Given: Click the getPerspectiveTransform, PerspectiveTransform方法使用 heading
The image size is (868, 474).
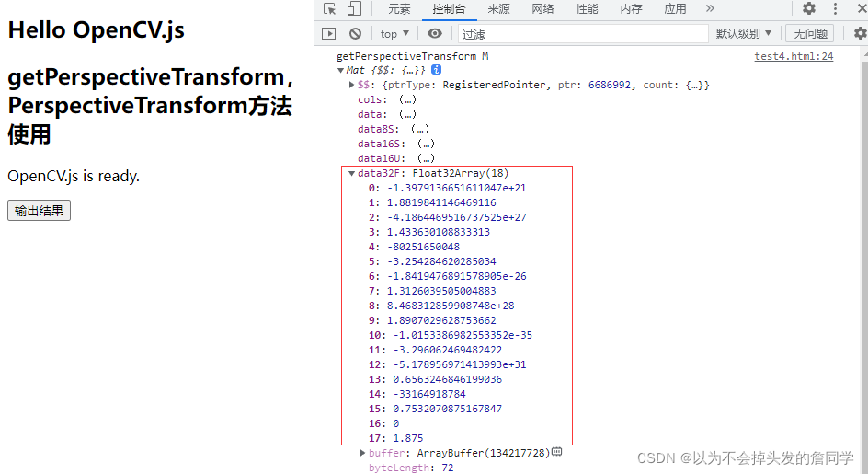Looking at the screenshot, I should pos(150,105).
